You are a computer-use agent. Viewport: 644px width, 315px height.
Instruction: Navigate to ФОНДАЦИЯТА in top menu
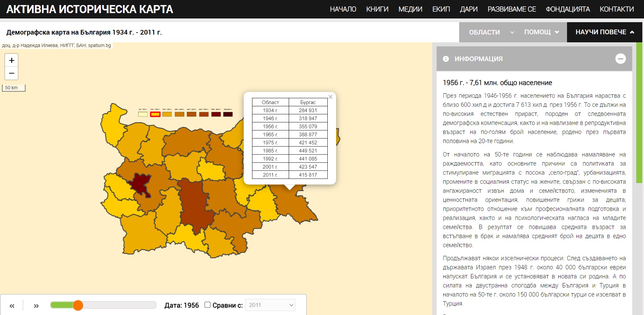point(567,9)
